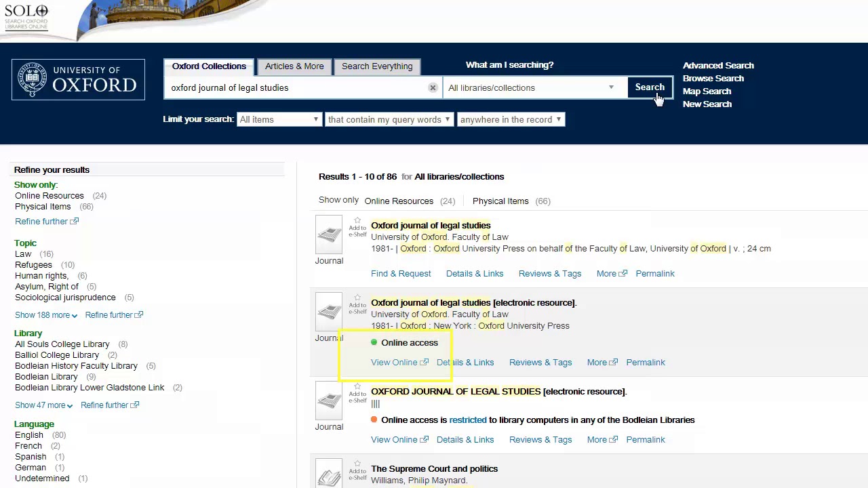Click the Journal thumbnail of the second result

click(329, 312)
